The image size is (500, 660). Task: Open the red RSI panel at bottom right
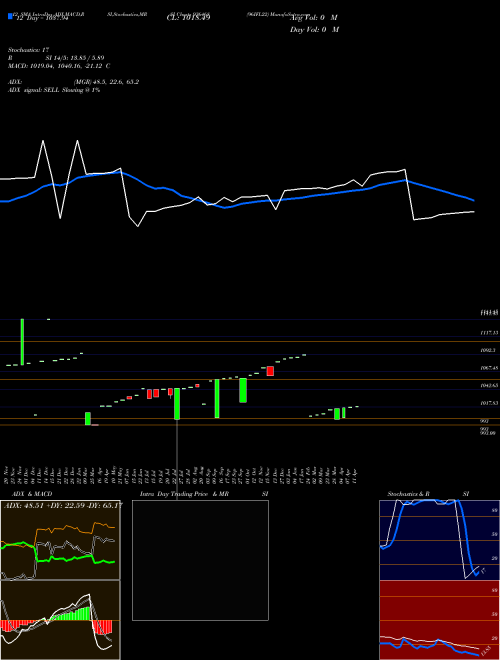pos(439,620)
